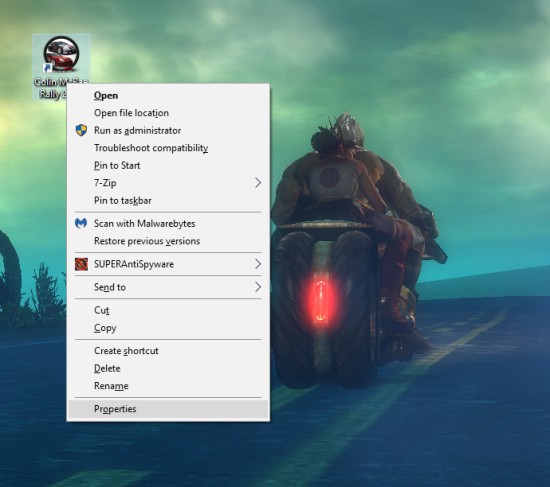Choose Scan with Malwarebytes
The height and width of the screenshot is (487, 550).
pyautogui.click(x=168, y=224)
